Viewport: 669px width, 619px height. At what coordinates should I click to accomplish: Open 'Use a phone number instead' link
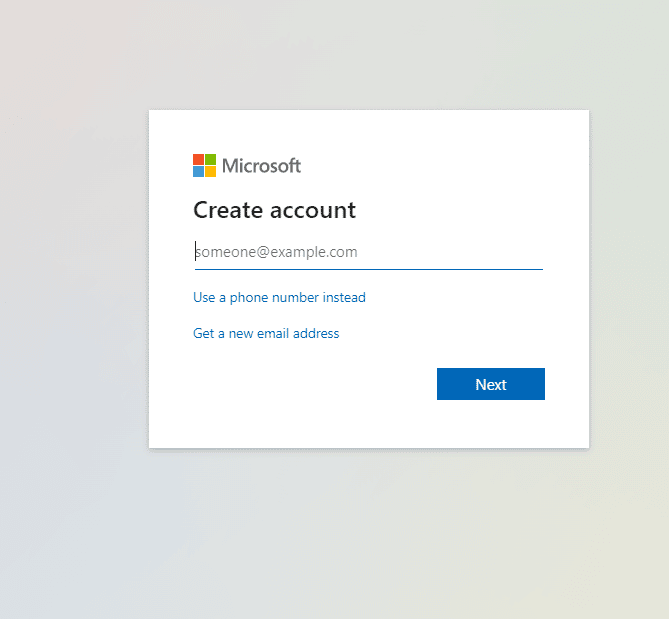279,297
